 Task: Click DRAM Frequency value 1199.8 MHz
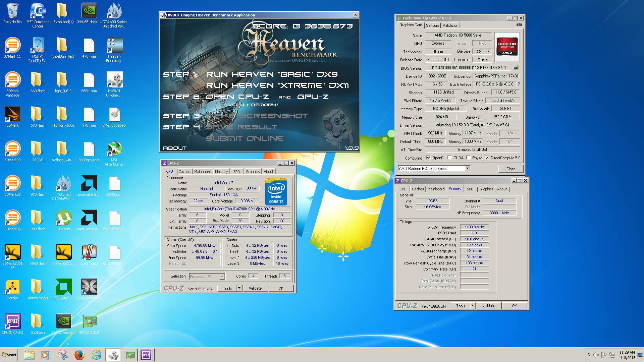click(x=474, y=227)
